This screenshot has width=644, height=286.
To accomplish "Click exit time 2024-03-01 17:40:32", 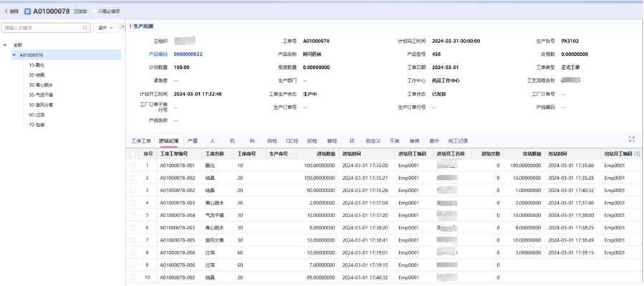I will (x=572, y=190).
